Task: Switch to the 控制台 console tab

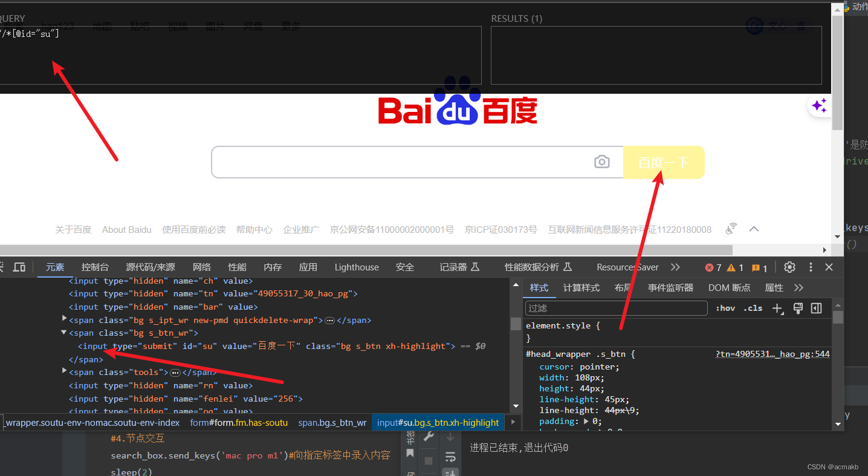Action: (x=96, y=267)
